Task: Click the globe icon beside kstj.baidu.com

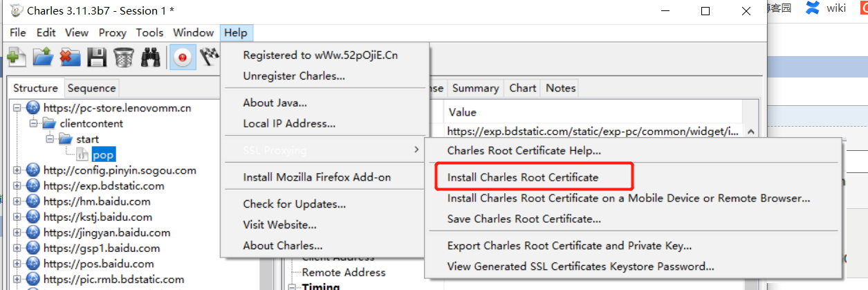Action: (x=33, y=217)
